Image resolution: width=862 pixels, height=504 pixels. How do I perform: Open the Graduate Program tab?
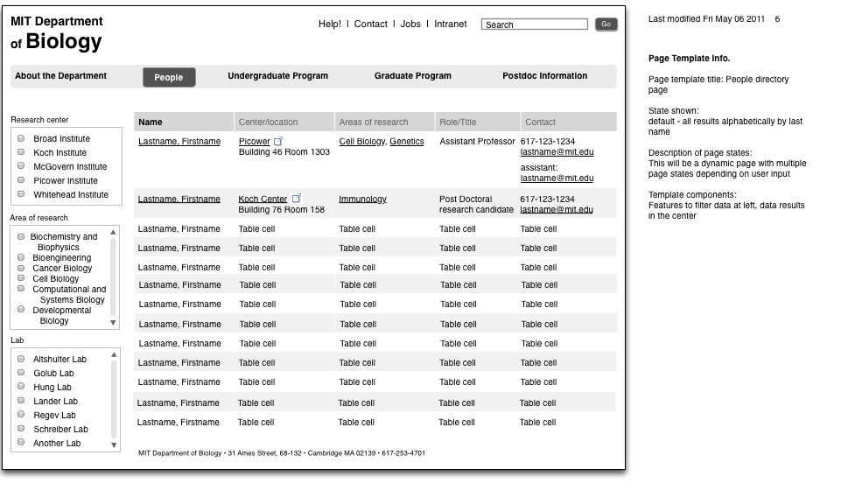click(413, 76)
